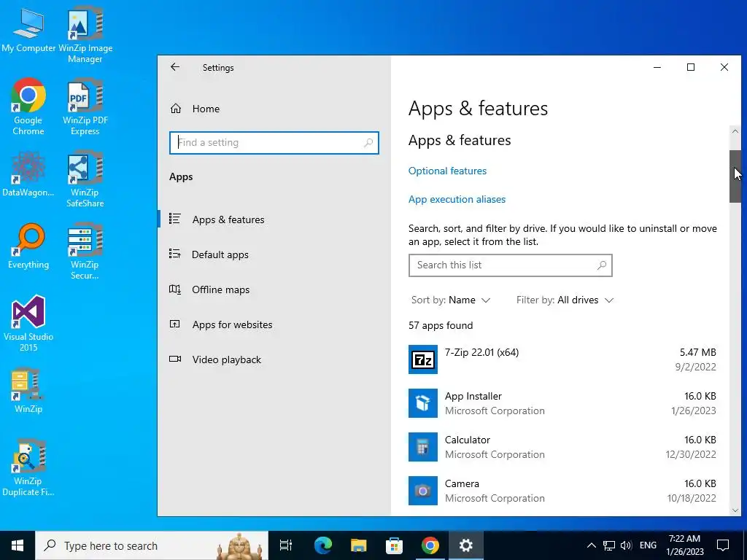This screenshot has height=560, width=747.
Task: Click the scroll up arrow in Settings
Action: (735, 132)
